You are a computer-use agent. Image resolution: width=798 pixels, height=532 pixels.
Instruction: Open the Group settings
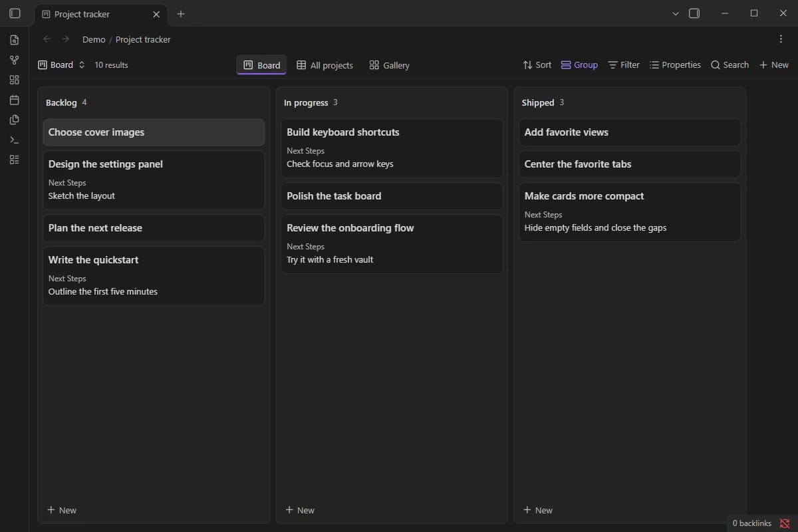pyautogui.click(x=579, y=65)
